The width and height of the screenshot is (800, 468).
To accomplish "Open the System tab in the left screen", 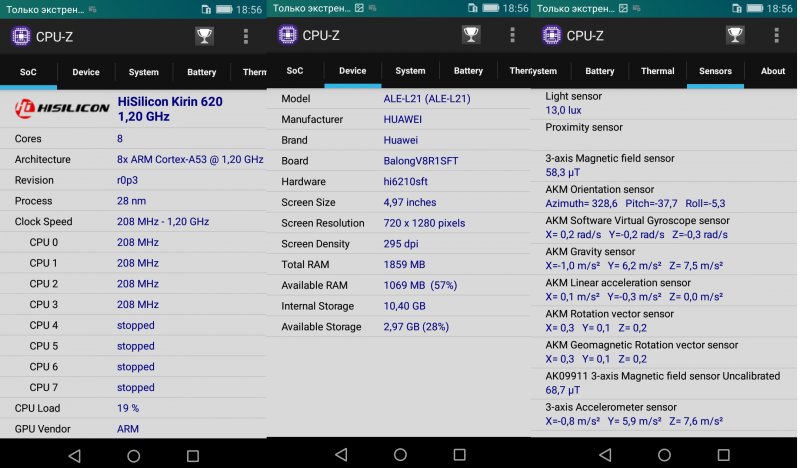I will (x=143, y=72).
